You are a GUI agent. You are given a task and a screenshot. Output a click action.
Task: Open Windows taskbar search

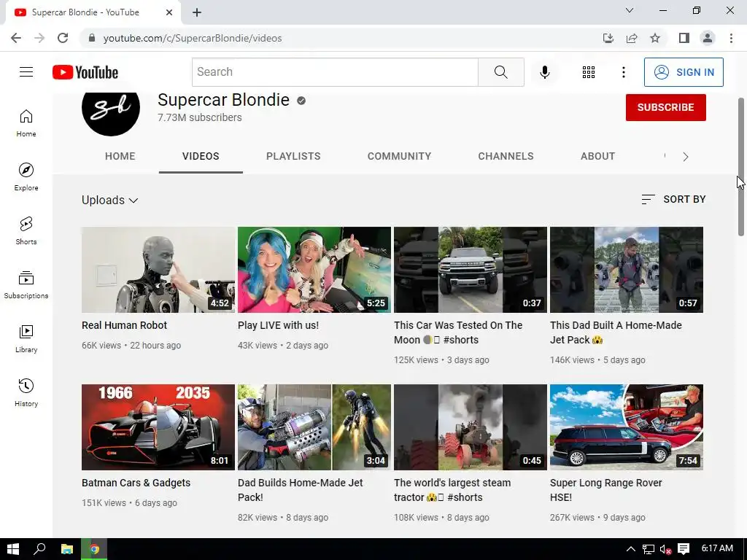(x=39, y=549)
